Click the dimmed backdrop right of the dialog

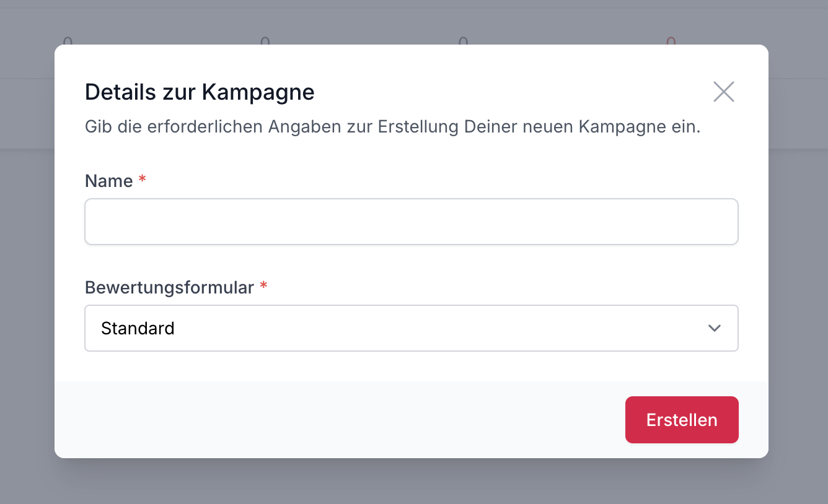click(x=798, y=260)
